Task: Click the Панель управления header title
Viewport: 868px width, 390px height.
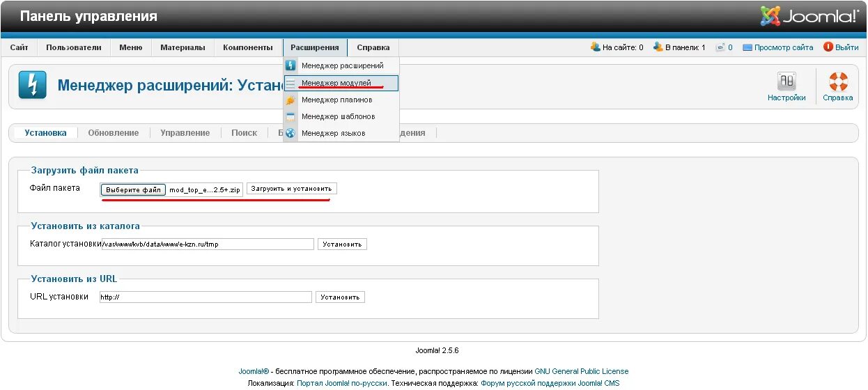Action: click(88, 16)
